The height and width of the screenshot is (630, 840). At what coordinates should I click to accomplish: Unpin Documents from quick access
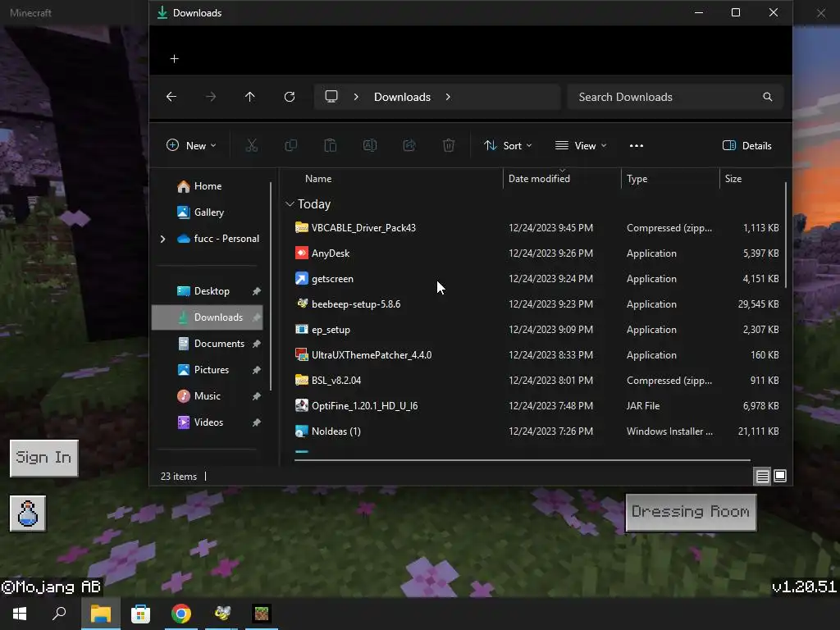coord(257,344)
